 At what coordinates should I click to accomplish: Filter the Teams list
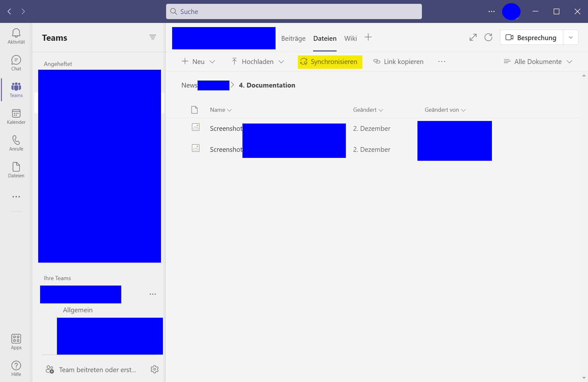click(x=153, y=37)
